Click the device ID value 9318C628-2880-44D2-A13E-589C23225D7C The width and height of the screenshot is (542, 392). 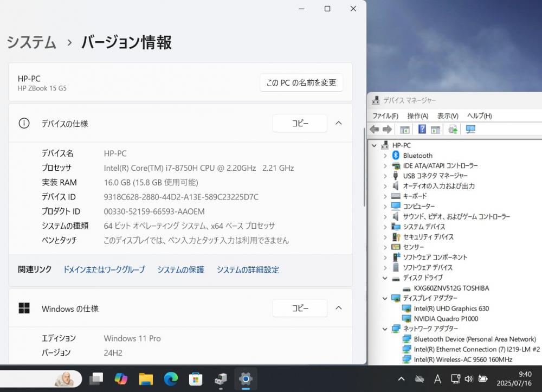pos(181,197)
